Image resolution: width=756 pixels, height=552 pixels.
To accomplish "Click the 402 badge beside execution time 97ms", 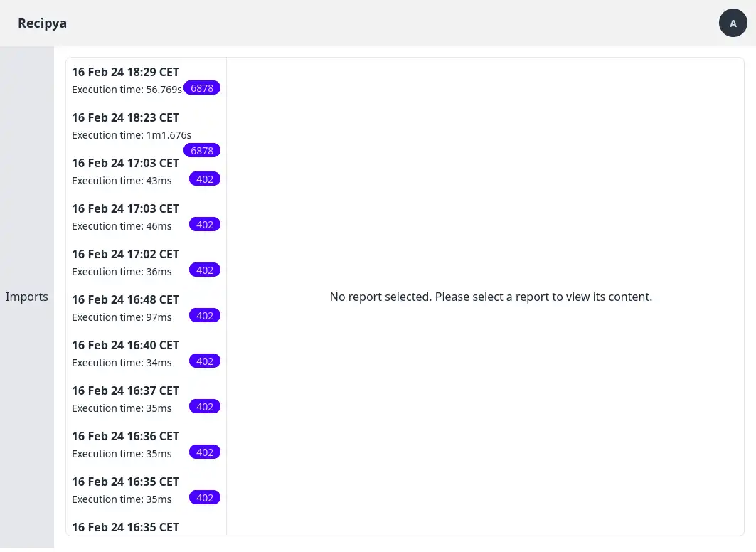I will (x=205, y=316).
